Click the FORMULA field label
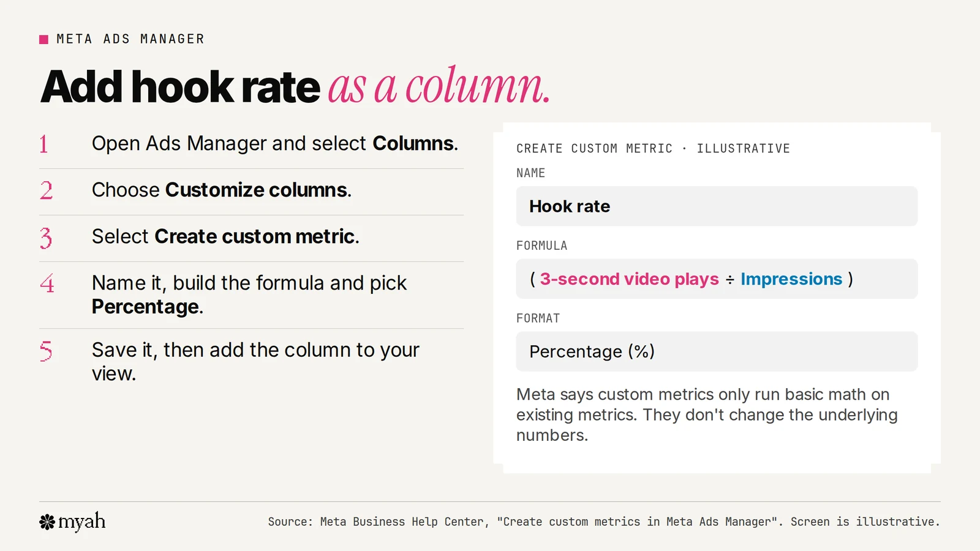 click(541, 246)
